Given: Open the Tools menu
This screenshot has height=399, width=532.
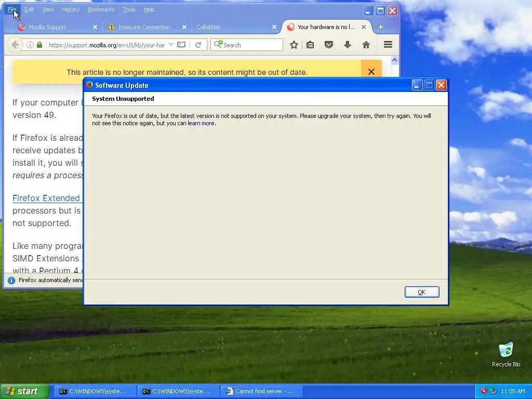Looking at the screenshot, I should pos(129,9).
